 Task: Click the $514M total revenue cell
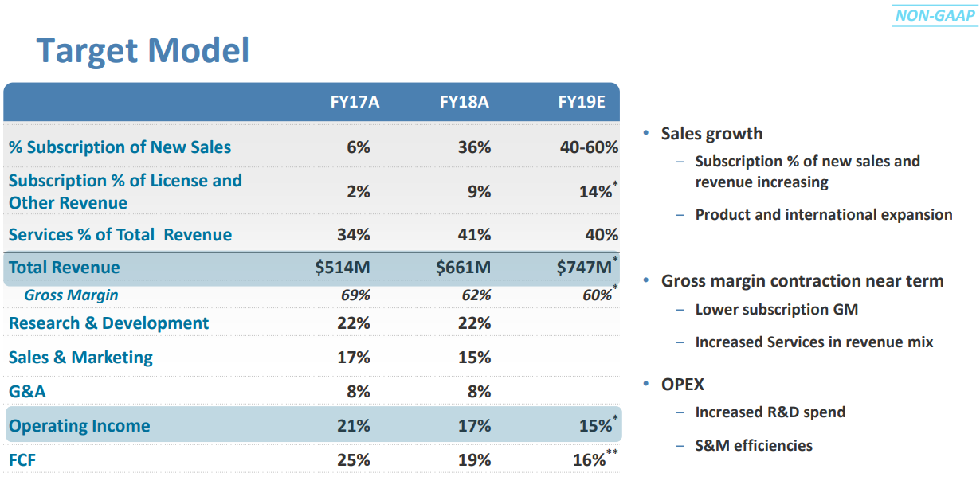pos(343,268)
